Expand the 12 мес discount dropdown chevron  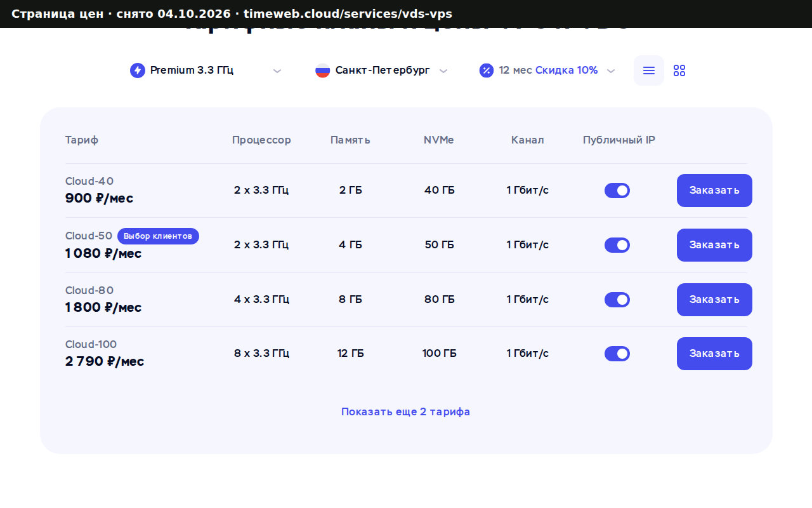611,71
